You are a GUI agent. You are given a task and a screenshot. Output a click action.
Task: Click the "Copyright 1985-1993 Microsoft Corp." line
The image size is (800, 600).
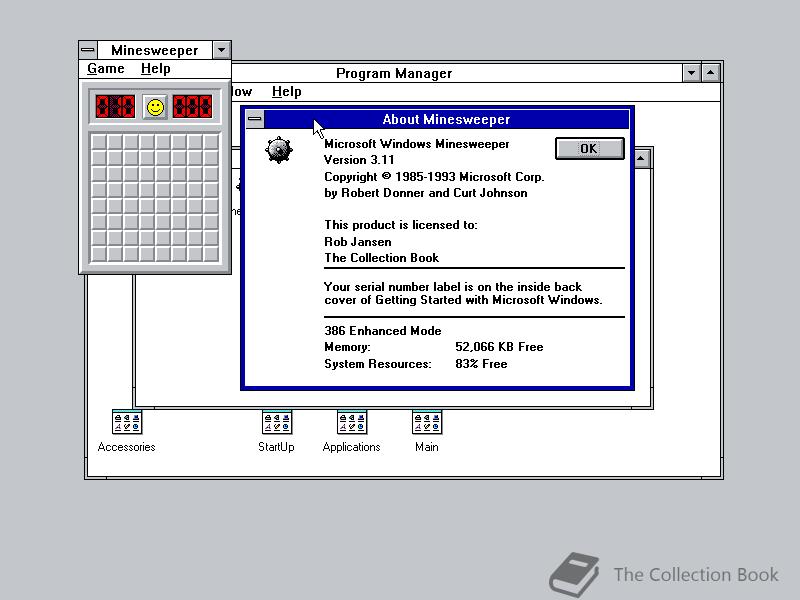[434, 177]
